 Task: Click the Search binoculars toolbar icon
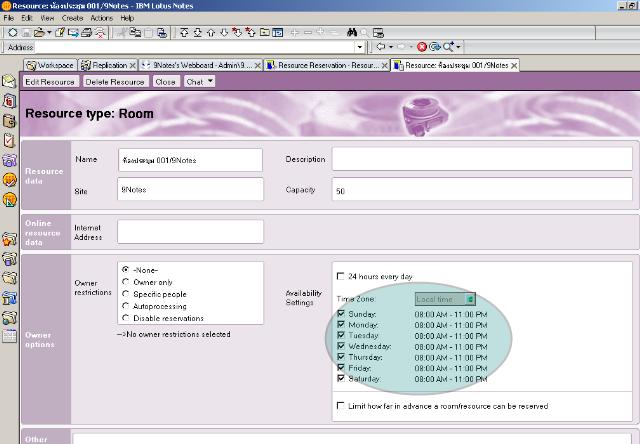click(x=352, y=33)
